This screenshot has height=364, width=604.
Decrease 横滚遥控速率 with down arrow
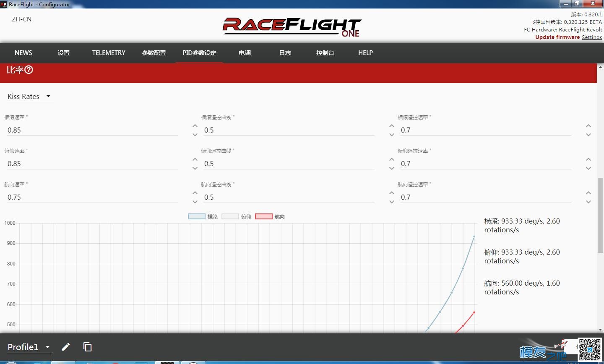[588, 135]
